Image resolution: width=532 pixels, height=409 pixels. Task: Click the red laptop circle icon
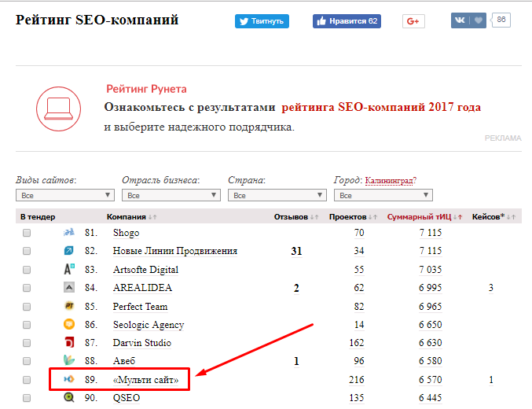tap(59, 109)
